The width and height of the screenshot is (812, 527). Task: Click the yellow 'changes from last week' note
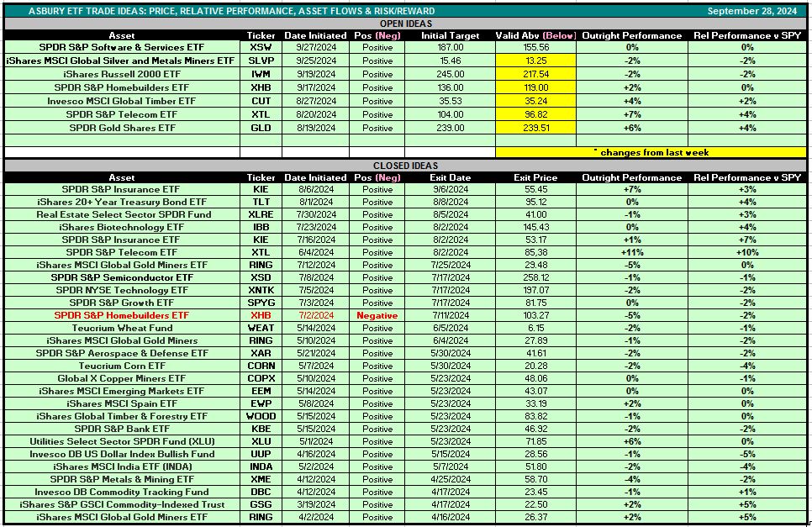(651, 152)
